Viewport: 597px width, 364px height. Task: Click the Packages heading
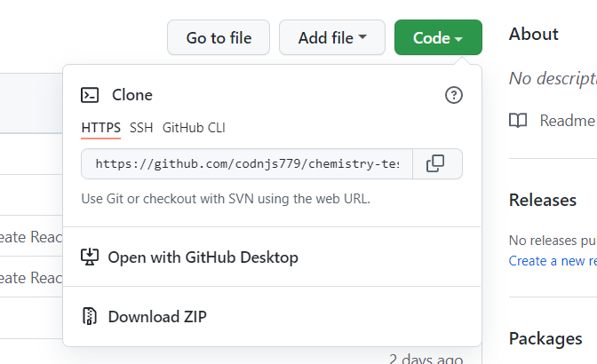click(545, 338)
